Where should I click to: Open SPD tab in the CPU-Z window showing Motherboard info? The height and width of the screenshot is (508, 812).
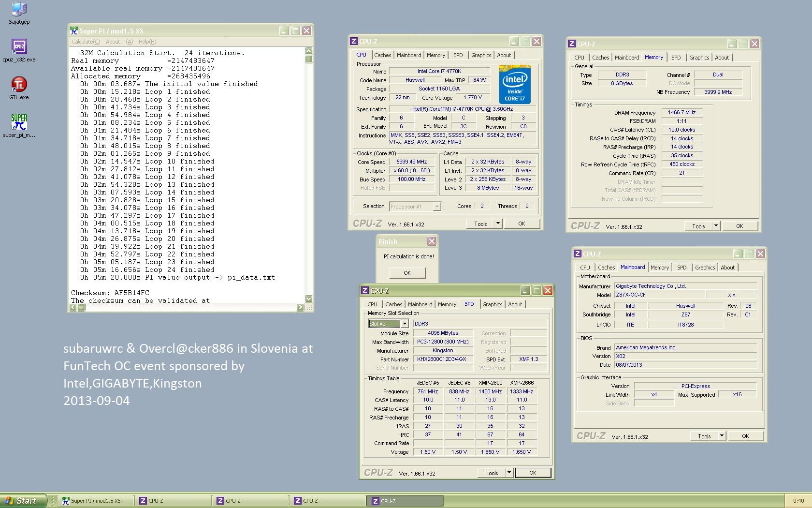tap(682, 268)
